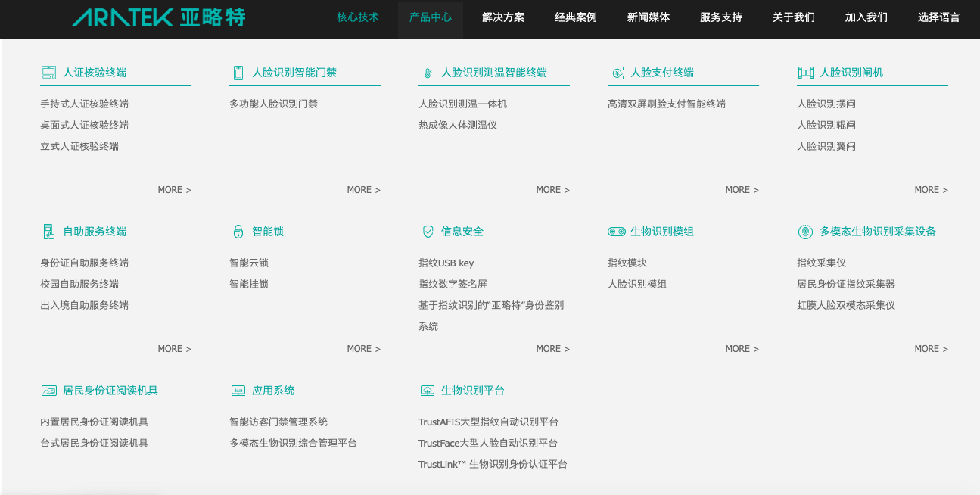Image resolution: width=980 pixels, height=495 pixels.
Task: Click the 人脸识别闸机 category icon
Action: (805, 73)
